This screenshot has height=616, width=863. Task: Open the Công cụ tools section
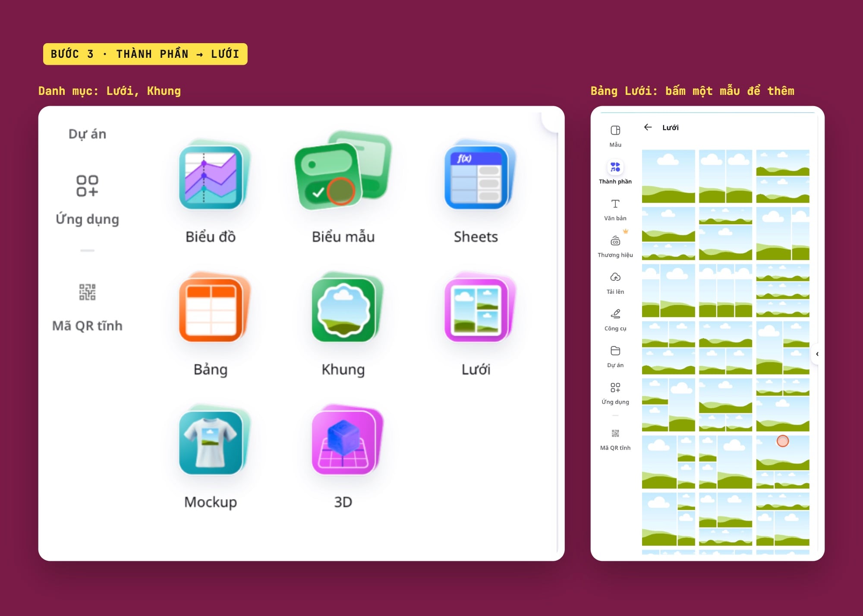coord(615,320)
